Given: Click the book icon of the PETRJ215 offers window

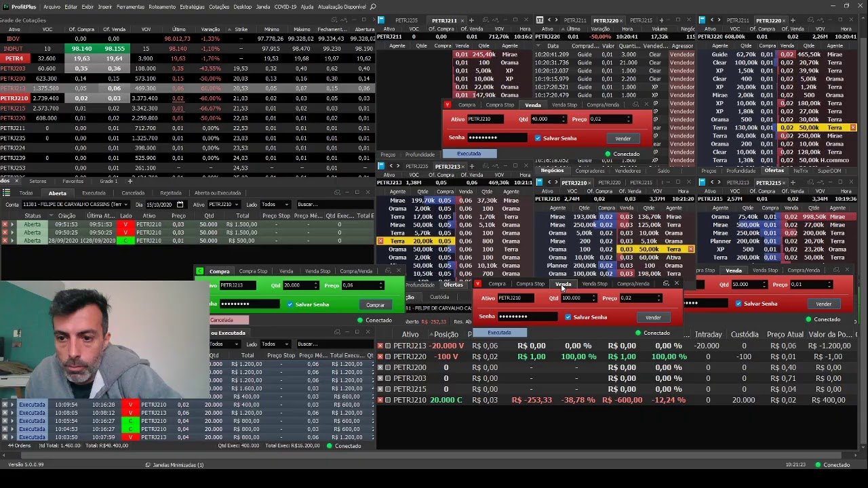Looking at the screenshot, I should [x=703, y=182].
